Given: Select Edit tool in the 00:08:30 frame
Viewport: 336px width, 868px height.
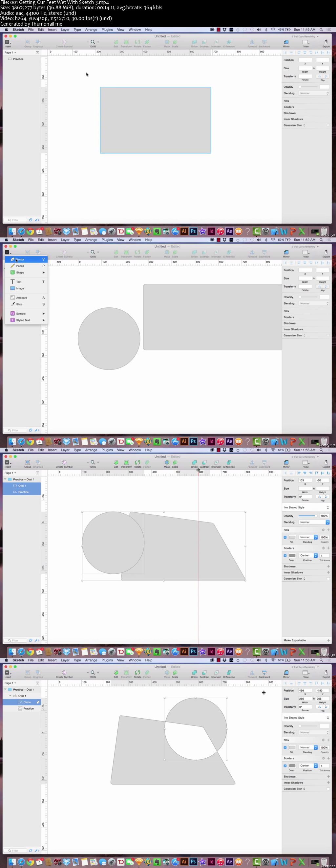Looking at the screenshot, I should pos(116,462).
